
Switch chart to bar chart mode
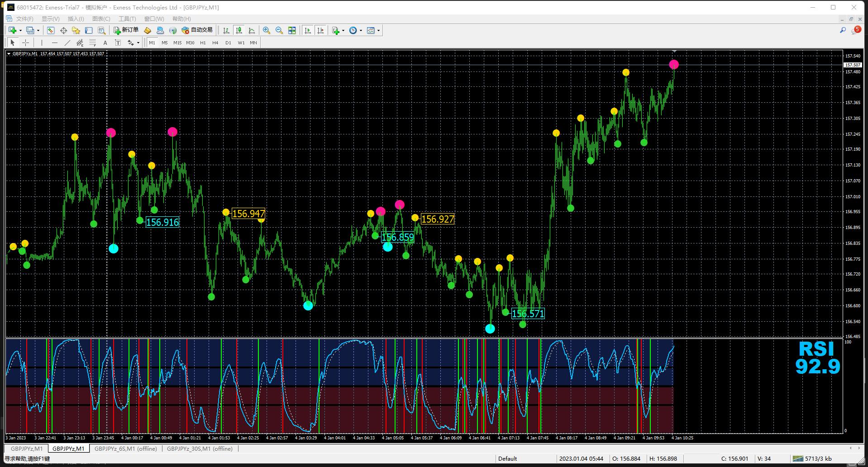(226, 30)
